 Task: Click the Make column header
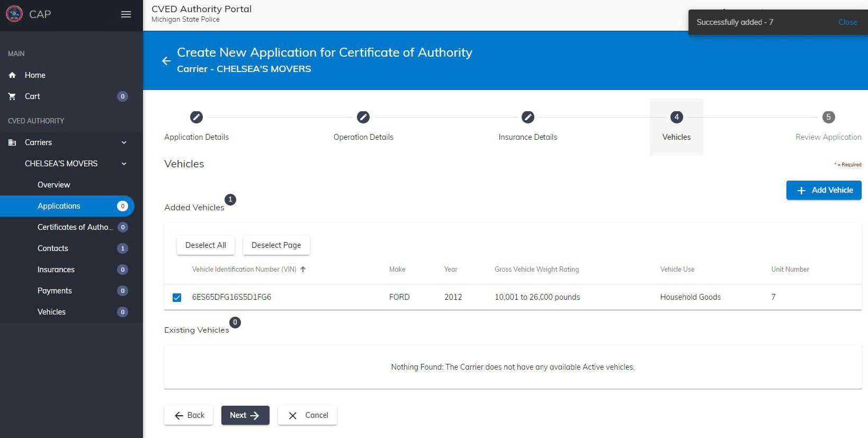tap(397, 269)
